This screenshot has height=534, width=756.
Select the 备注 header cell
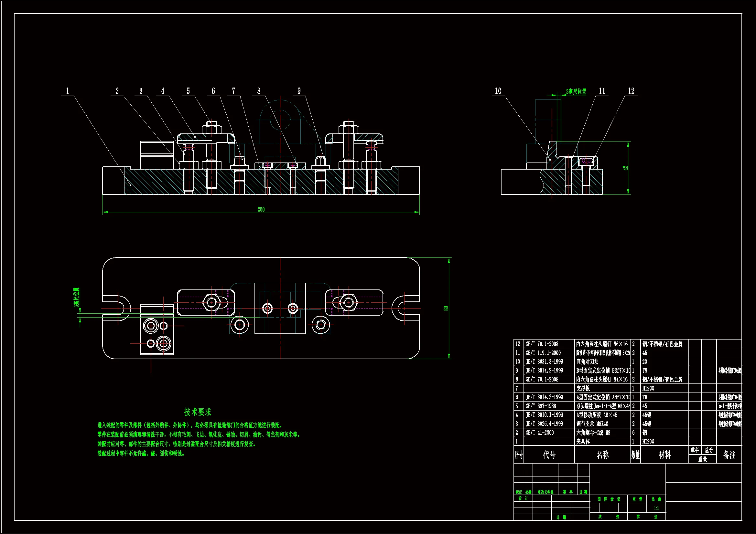tap(729, 455)
